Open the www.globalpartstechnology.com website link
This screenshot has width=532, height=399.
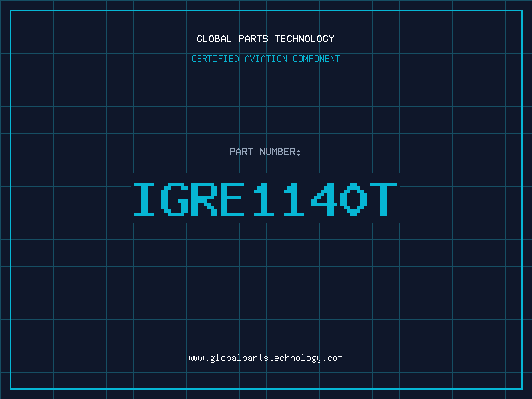265,358
